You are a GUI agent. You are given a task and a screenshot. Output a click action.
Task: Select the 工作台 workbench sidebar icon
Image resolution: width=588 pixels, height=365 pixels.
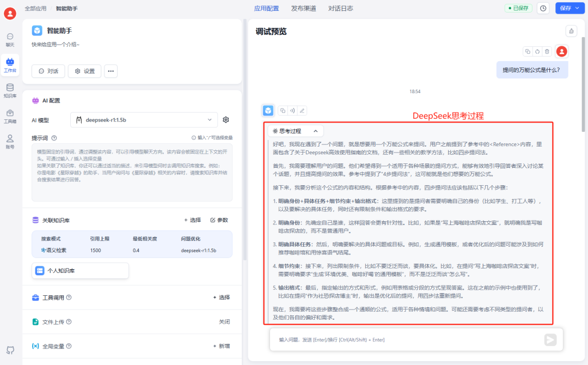(x=10, y=65)
